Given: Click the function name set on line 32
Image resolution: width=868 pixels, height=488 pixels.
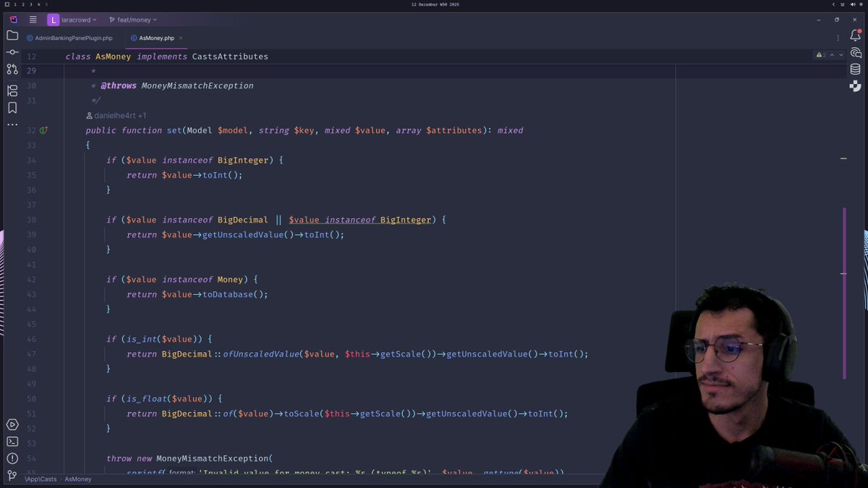Looking at the screenshot, I should click(174, 131).
